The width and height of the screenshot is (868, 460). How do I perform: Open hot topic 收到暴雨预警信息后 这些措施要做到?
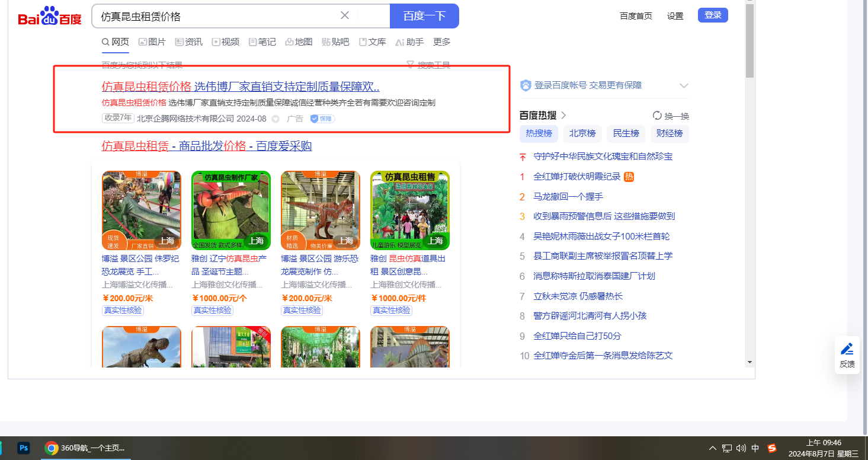pos(604,216)
